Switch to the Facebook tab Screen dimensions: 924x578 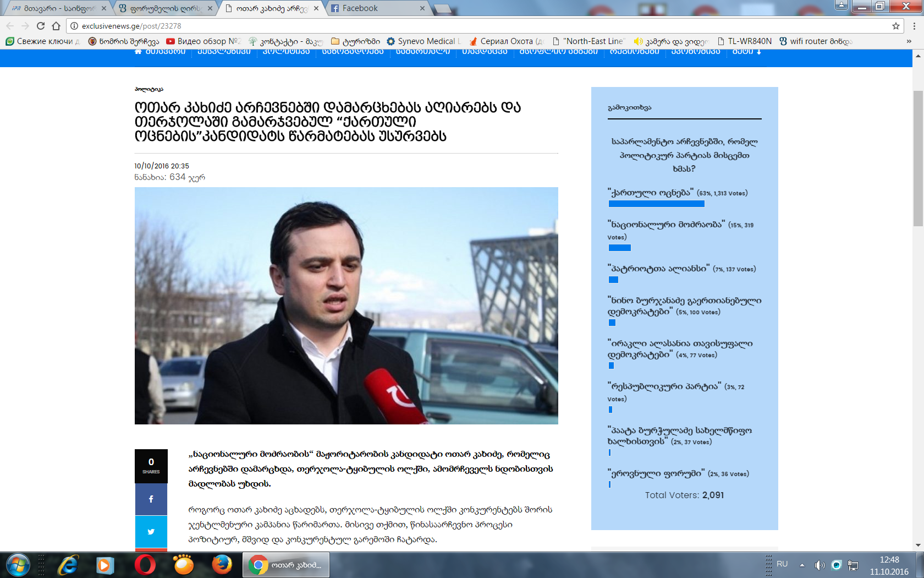[x=377, y=8]
